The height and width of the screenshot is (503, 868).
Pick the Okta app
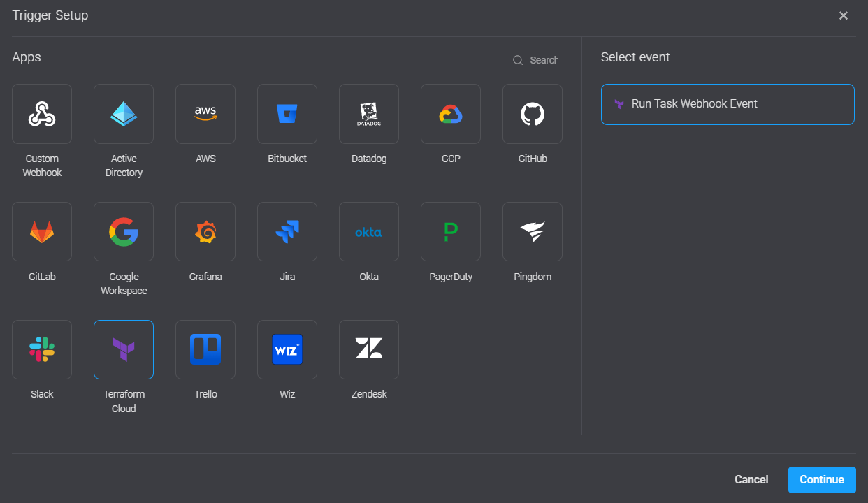click(x=369, y=231)
